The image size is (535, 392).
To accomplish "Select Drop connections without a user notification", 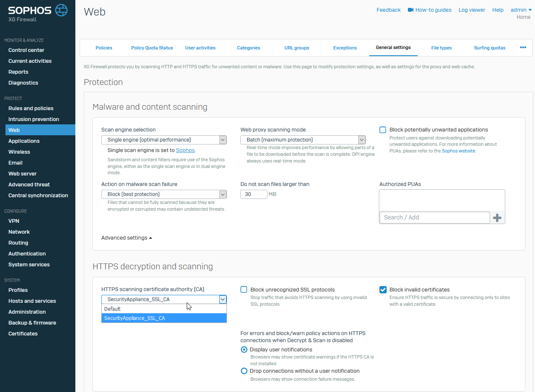I will (x=244, y=371).
